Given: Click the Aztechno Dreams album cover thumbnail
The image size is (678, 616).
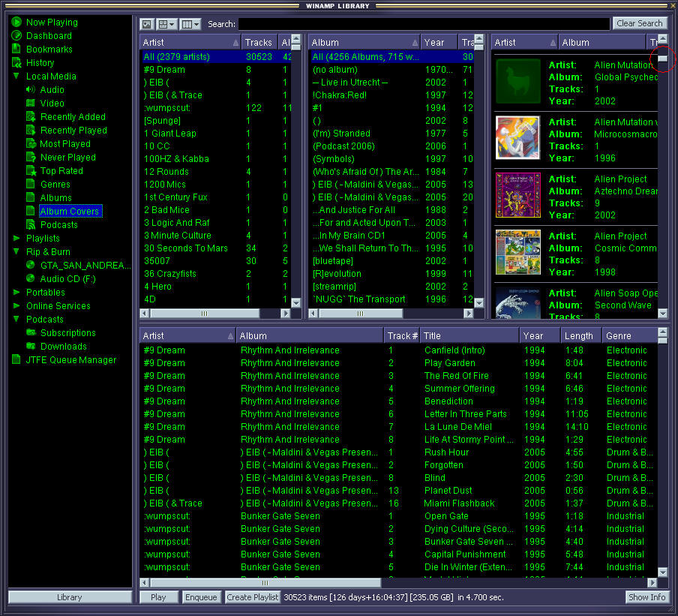Looking at the screenshot, I should 518,195.
